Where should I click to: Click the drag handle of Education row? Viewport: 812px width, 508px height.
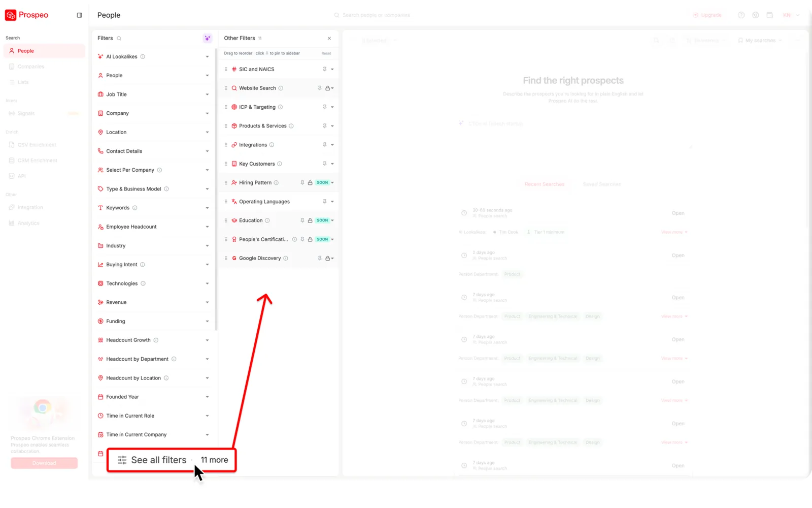pyautogui.click(x=226, y=220)
